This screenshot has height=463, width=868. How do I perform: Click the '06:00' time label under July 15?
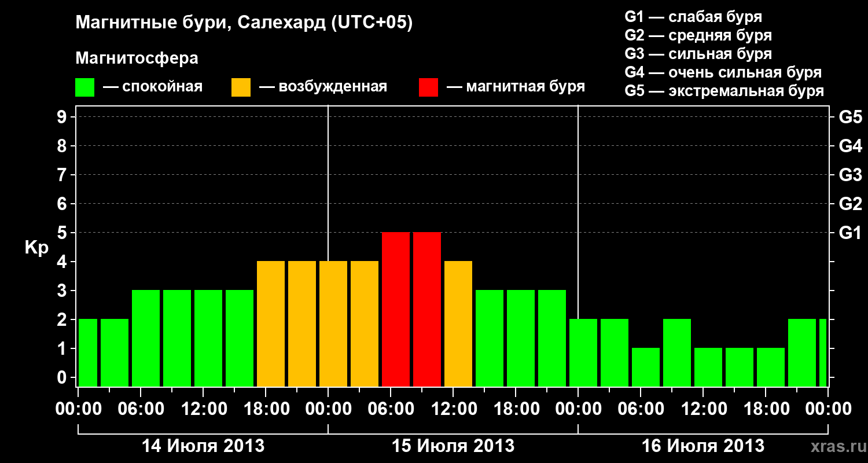coord(391,409)
